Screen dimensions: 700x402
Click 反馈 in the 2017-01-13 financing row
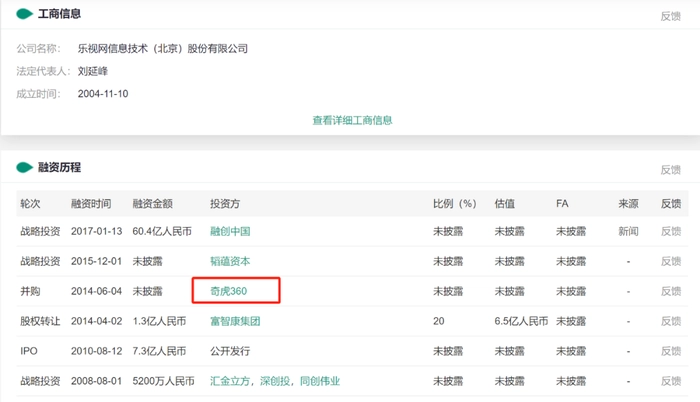(x=670, y=231)
